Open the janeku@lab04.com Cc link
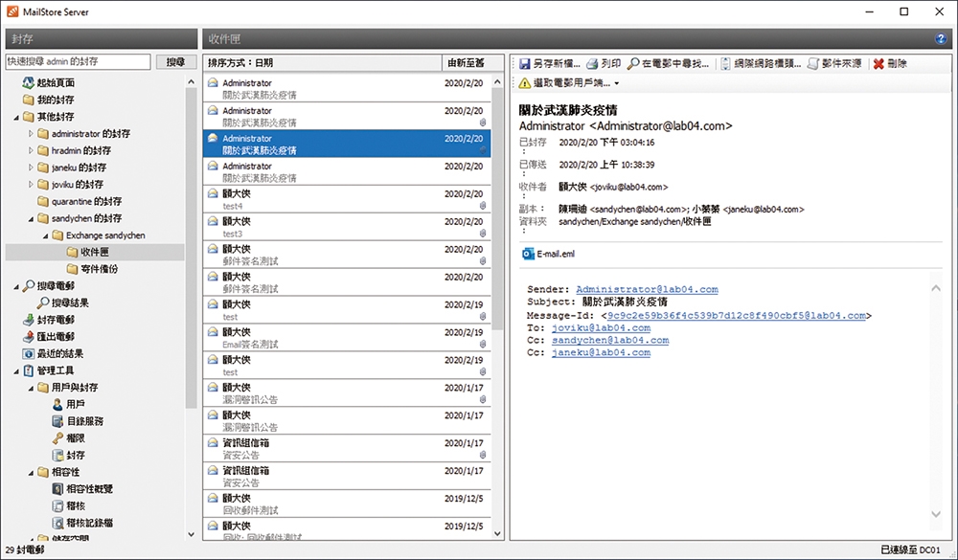The width and height of the screenshot is (958, 560). coord(602,352)
